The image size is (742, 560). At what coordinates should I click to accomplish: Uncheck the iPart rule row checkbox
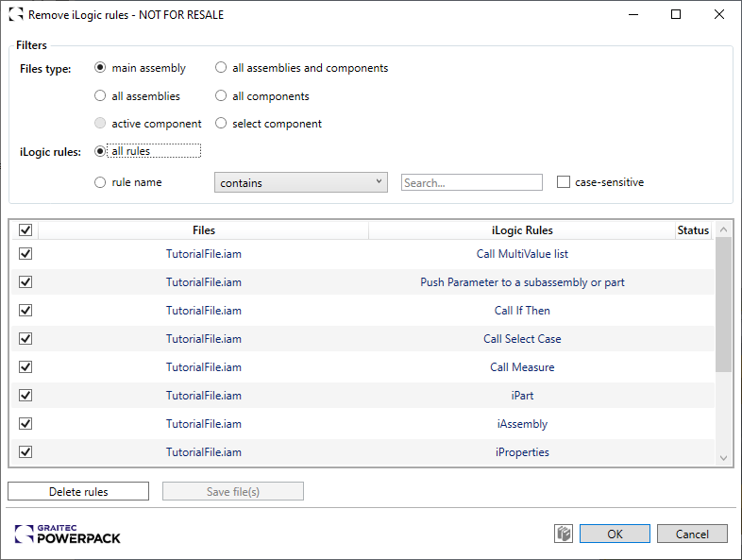[25, 396]
